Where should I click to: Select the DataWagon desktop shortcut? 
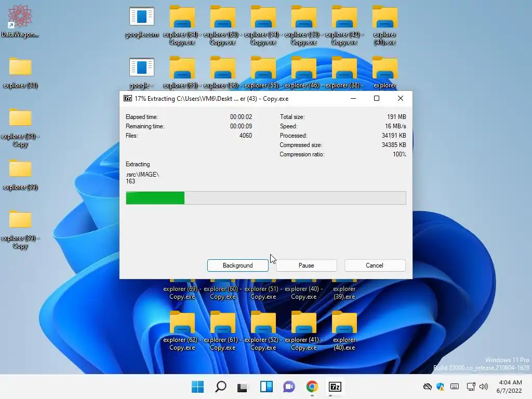pos(20,21)
